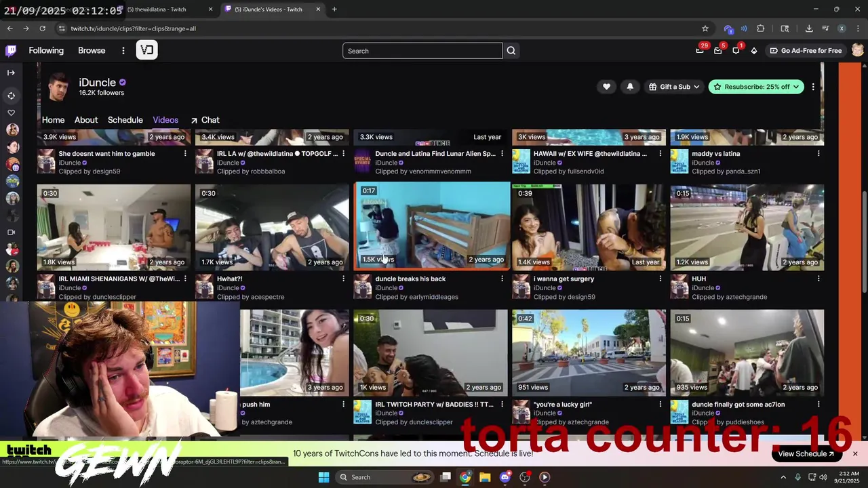
Task: Dismiss the TwitchCon banner
Action: point(855,453)
